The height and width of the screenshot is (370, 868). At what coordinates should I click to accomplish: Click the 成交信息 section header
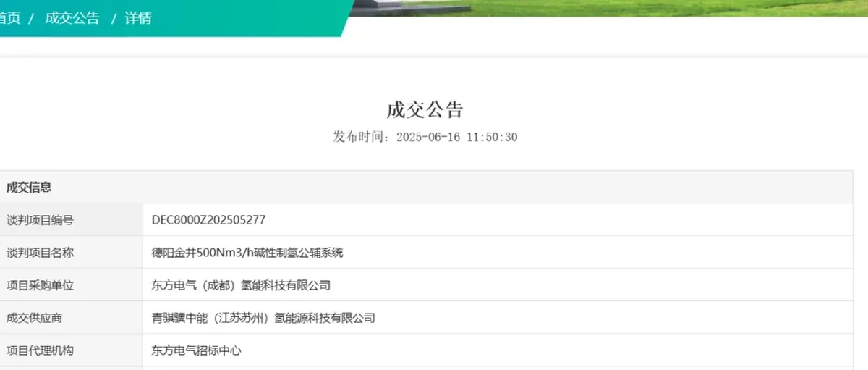pyautogui.click(x=427, y=188)
